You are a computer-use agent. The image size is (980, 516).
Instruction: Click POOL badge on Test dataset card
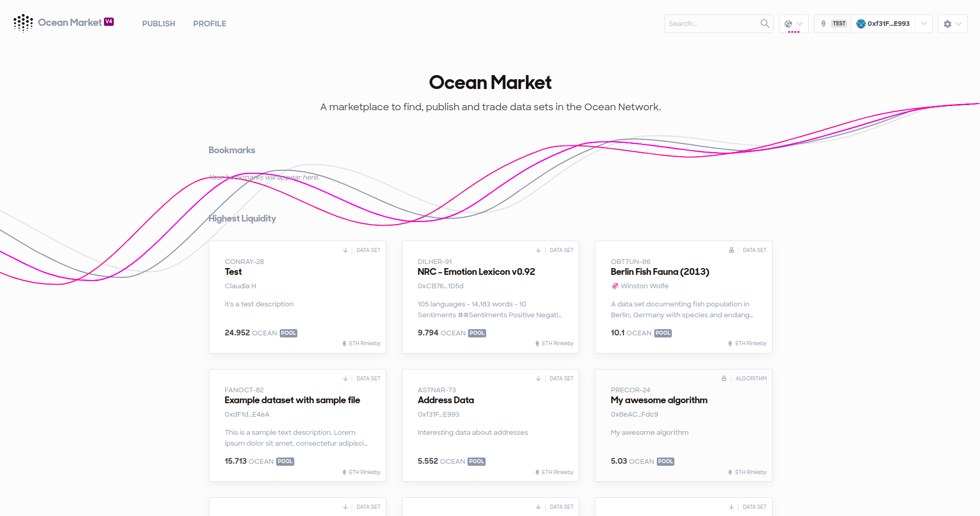[x=289, y=333]
